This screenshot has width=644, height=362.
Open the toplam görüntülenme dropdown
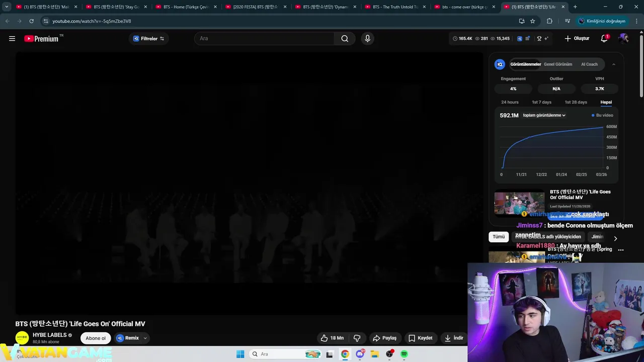(x=544, y=115)
